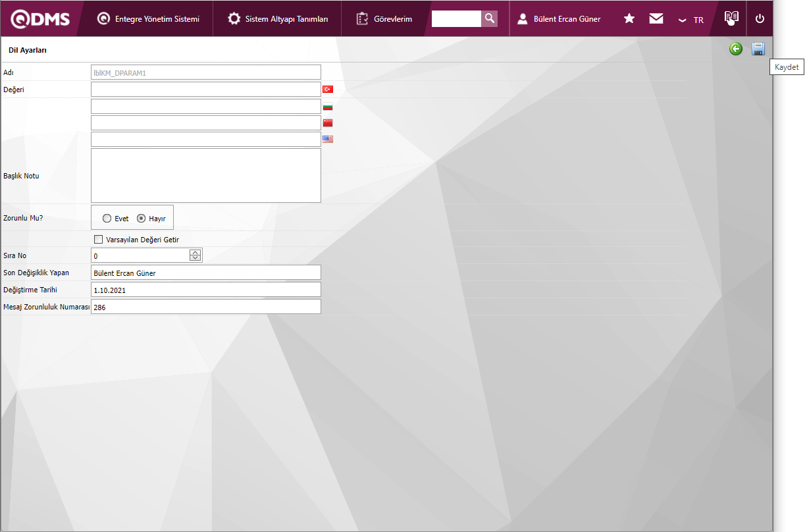
Task: Enable Varsayılan Değeri Getir checkbox
Action: click(99, 240)
